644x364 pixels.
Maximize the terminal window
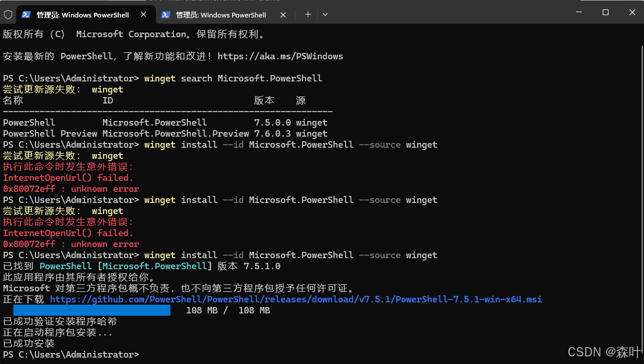[x=606, y=12]
